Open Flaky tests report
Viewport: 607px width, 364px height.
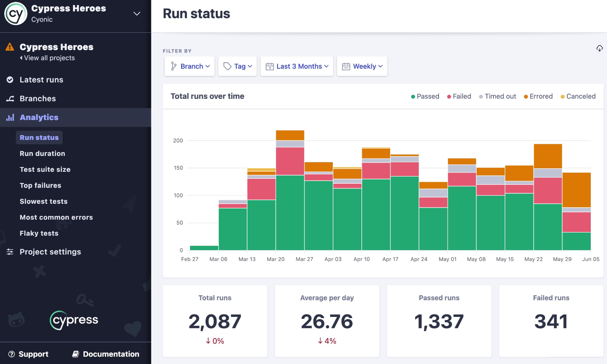point(39,234)
